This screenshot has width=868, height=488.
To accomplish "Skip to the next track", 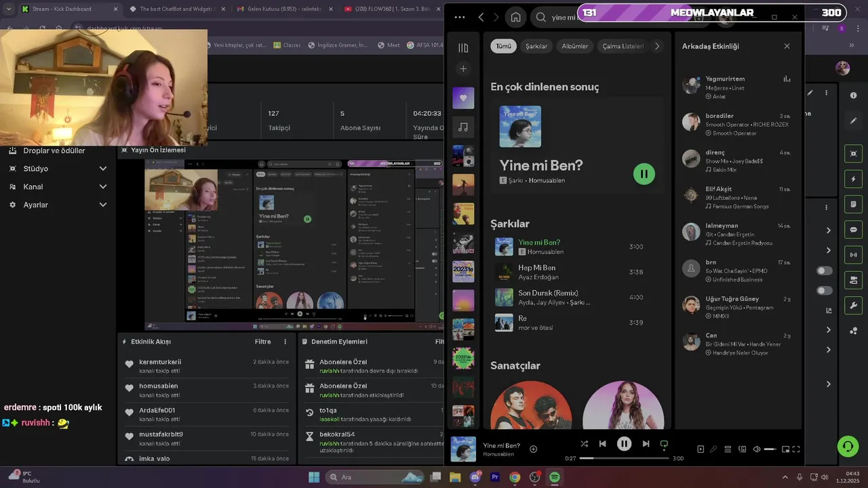I will click(646, 444).
